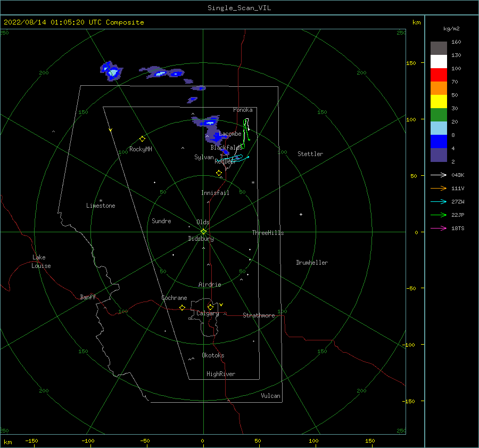Click the storm cell echo north of Lacombe
479x448 pixels.
[207, 121]
